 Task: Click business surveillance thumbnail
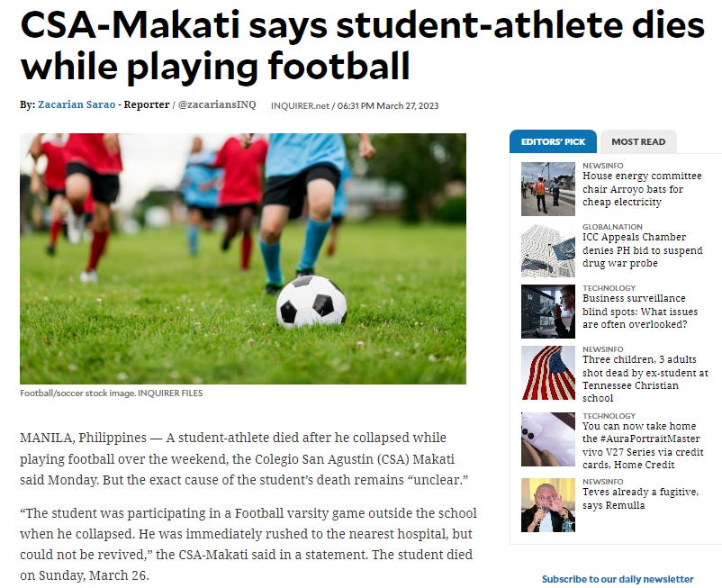coord(548,312)
